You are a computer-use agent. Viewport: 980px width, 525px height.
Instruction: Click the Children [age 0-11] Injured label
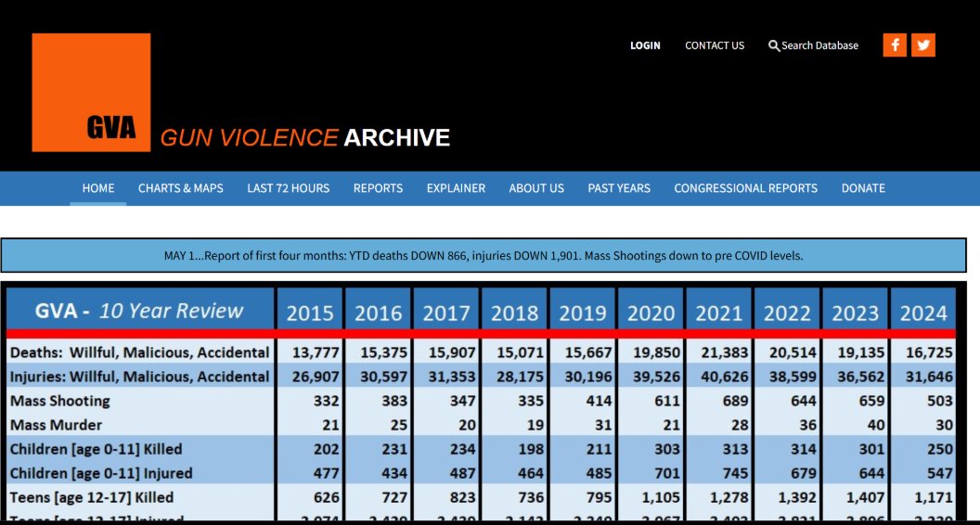100,473
